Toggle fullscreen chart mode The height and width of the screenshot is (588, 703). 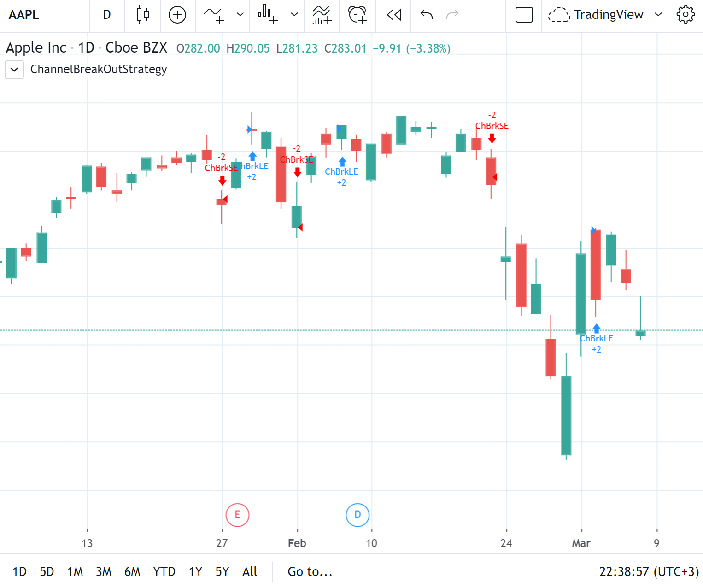click(523, 15)
